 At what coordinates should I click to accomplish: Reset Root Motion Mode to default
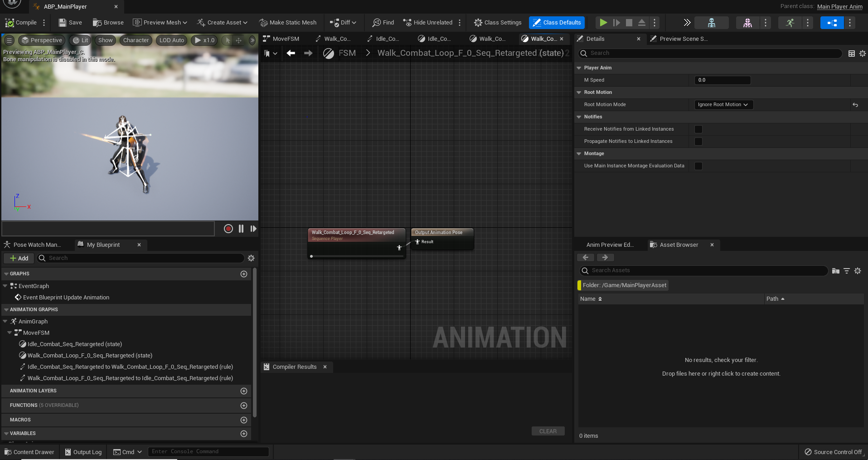(855, 105)
